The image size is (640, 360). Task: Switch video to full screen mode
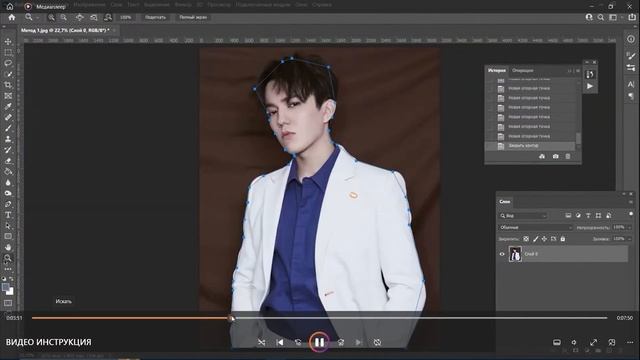(593, 342)
